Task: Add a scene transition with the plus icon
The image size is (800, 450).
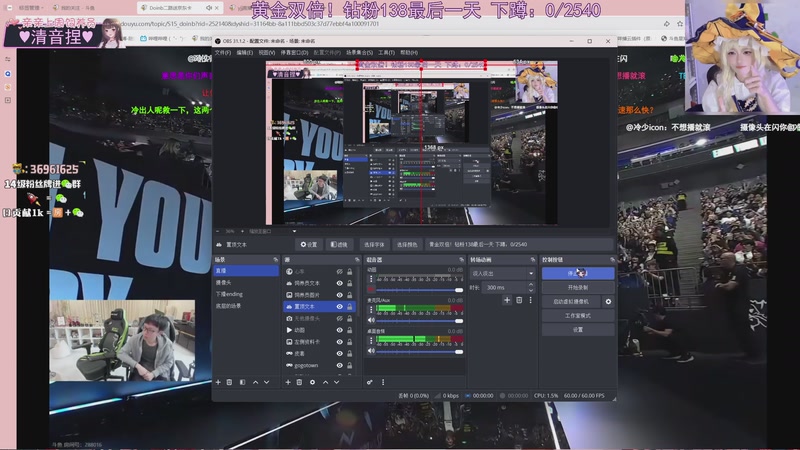Action: 507,300
